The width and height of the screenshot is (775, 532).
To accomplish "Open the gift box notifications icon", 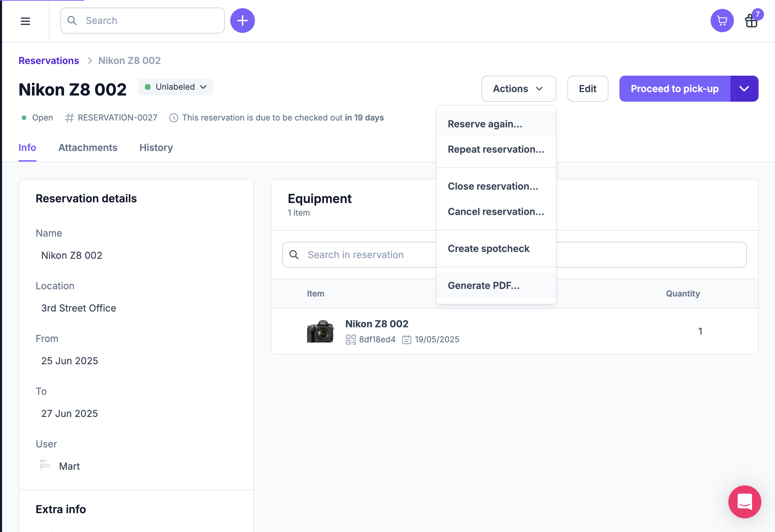I will tap(751, 21).
